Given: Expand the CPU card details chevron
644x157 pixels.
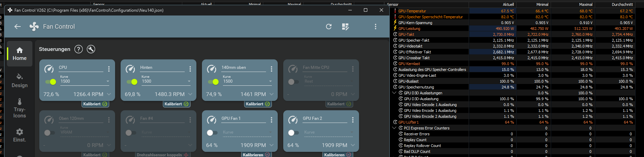Looking at the screenshot, I should tap(109, 94).
